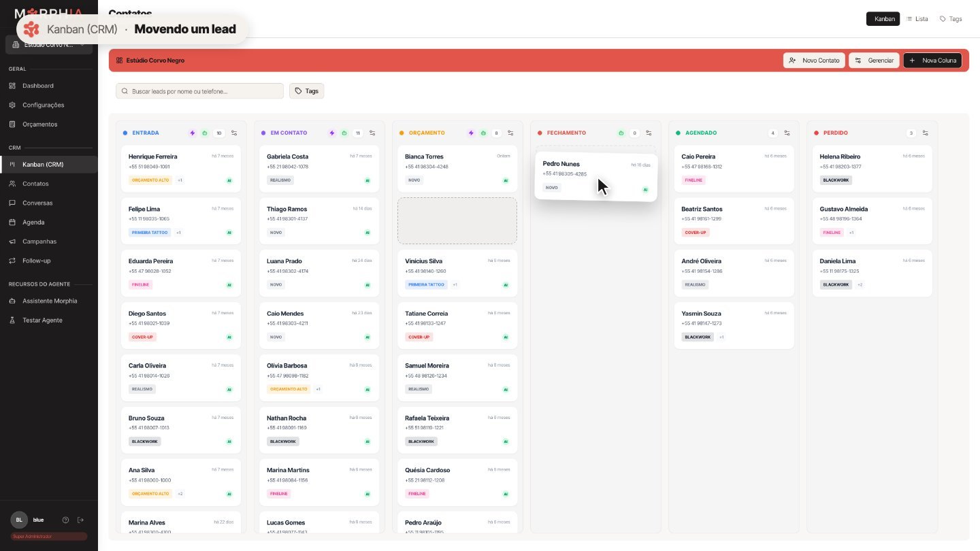
Task: Switch to the Lista view tab
Action: click(917, 19)
